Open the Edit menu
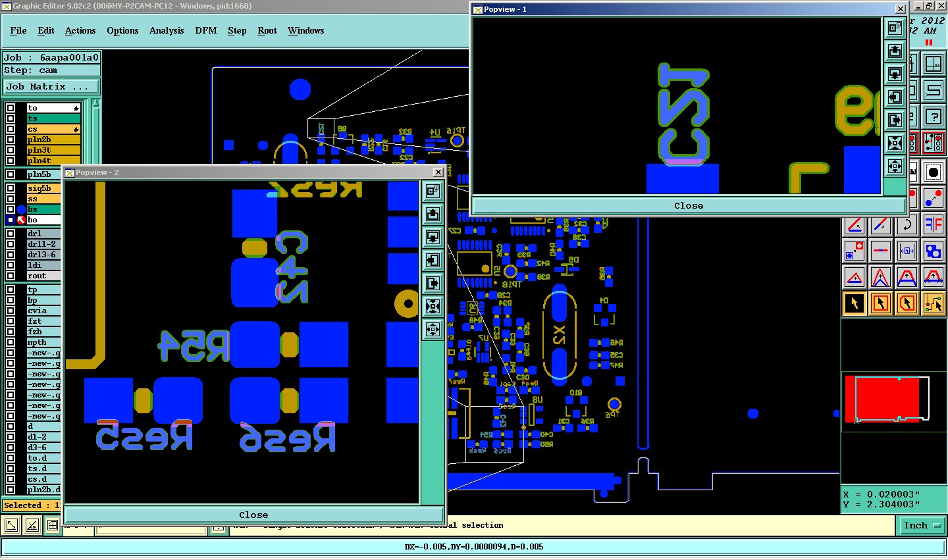The width and height of the screenshot is (948, 560). coord(46,30)
